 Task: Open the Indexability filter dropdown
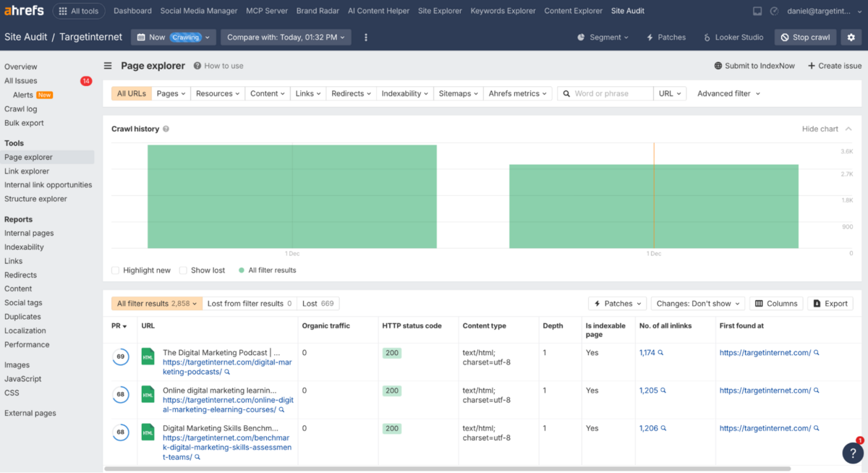405,93
